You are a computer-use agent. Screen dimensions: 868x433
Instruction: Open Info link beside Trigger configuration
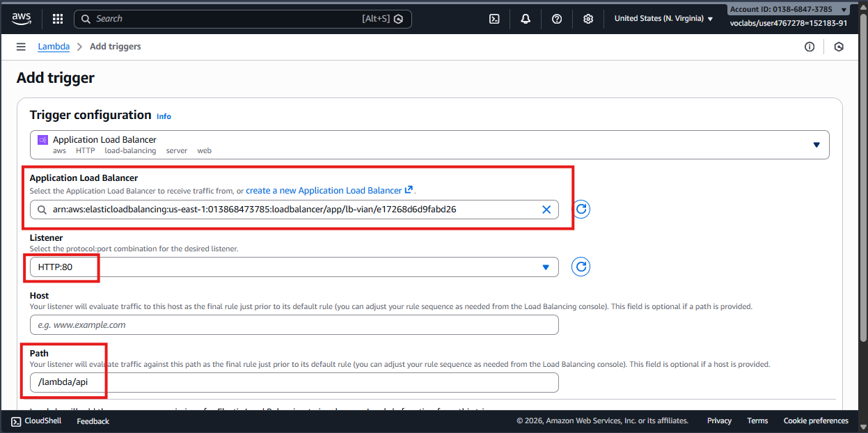tap(164, 116)
